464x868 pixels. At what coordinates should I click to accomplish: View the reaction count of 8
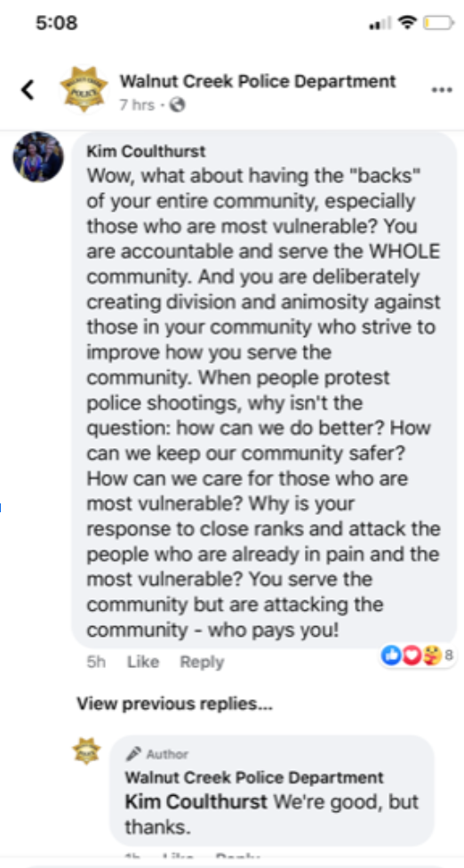(449, 656)
